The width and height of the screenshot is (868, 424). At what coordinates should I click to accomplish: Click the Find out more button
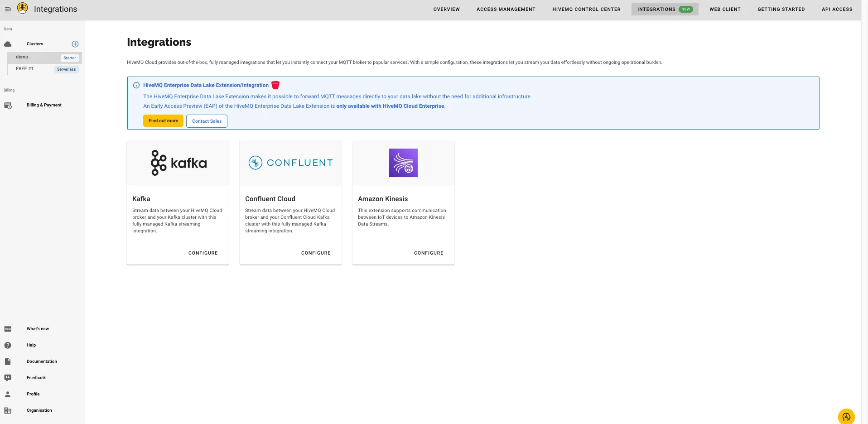(163, 121)
